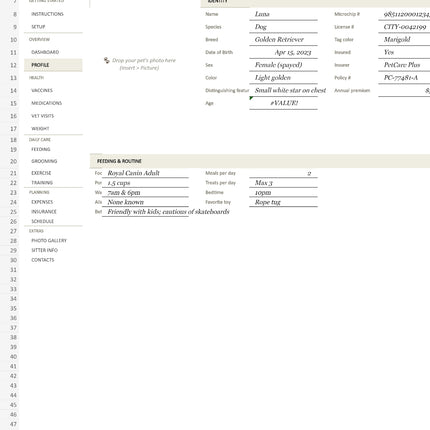
Task: Open the Medications page link
Action: coord(46,103)
